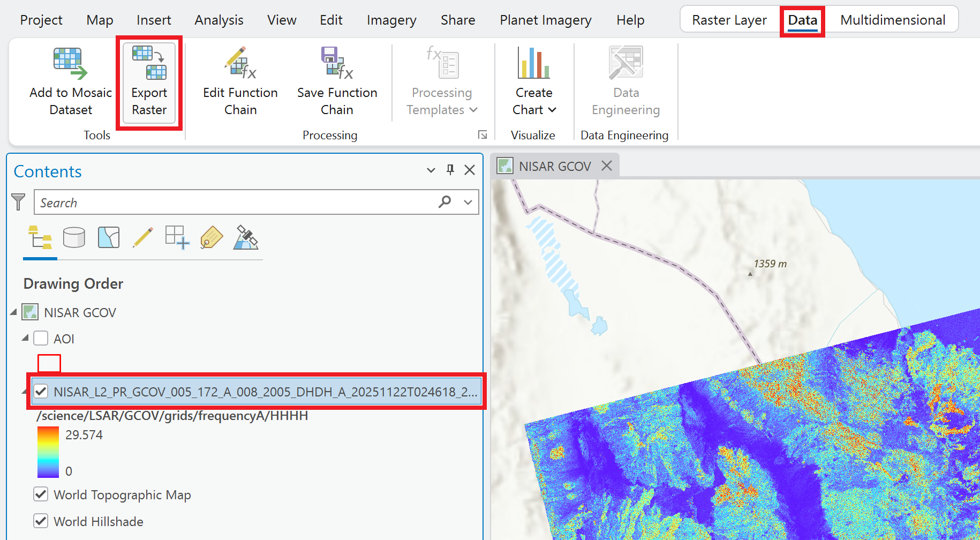Switch Contents to List By Data Source view
This screenshot has width=980, height=540.
[x=74, y=237]
